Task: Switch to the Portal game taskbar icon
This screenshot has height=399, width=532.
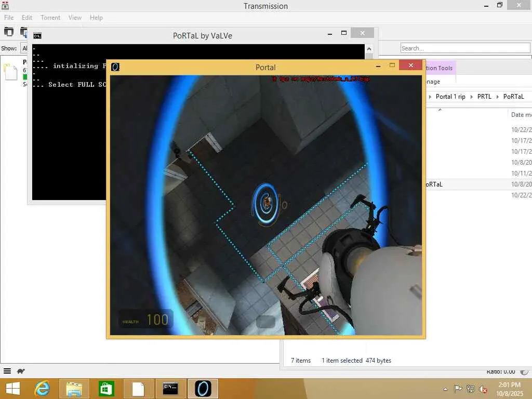Action: tap(203, 389)
